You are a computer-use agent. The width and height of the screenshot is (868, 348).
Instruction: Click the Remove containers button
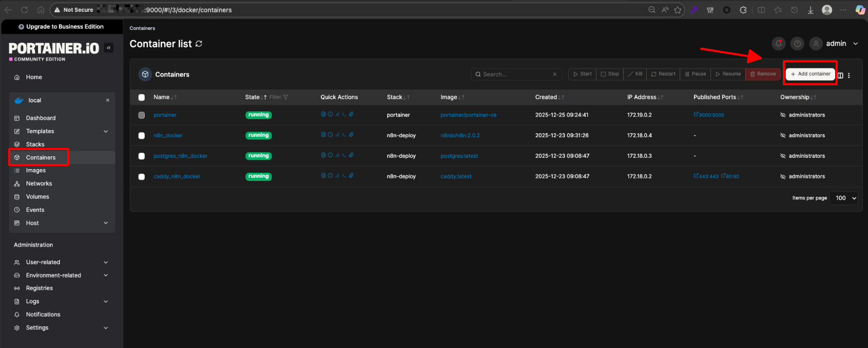pos(763,74)
